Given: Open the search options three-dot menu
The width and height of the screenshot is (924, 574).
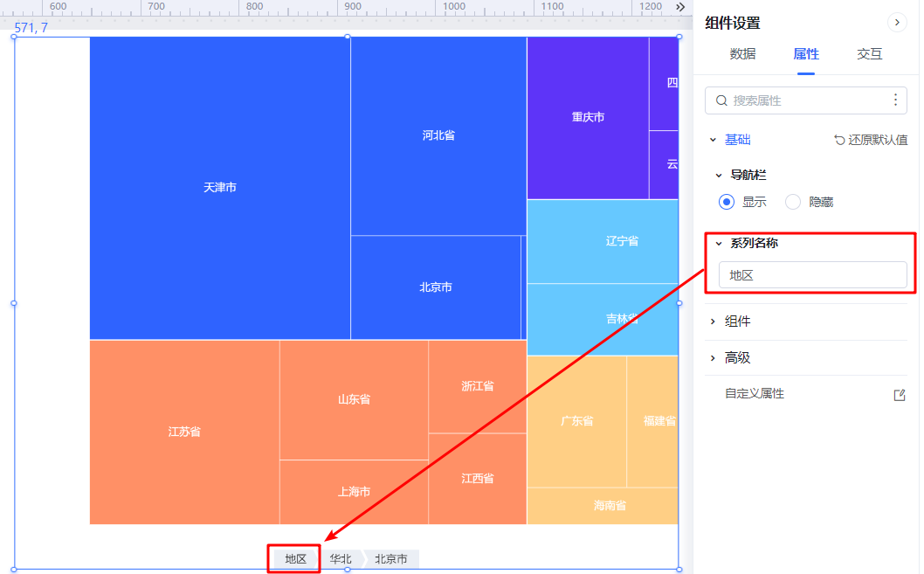Looking at the screenshot, I should [x=895, y=100].
